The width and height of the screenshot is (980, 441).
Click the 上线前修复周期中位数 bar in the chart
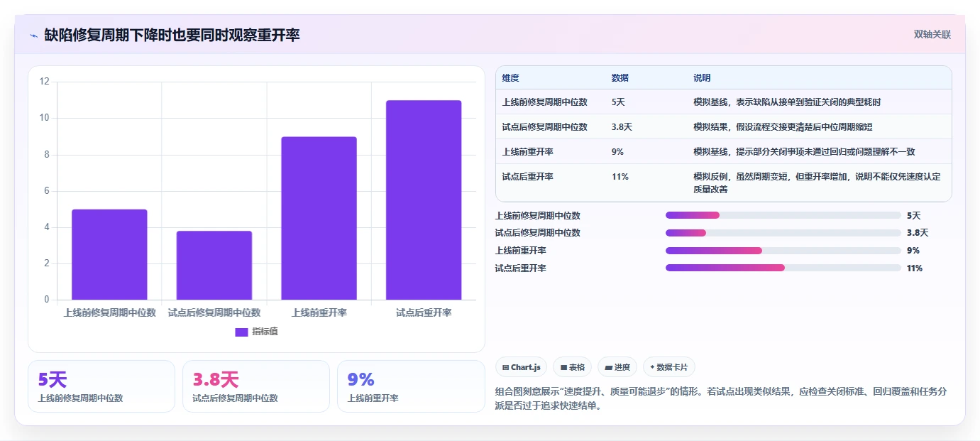tap(109, 254)
